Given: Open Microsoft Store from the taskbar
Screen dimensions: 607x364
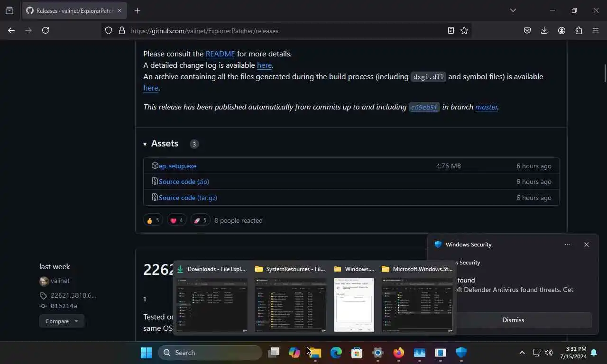Looking at the screenshot, I should (x=357, y=353).
